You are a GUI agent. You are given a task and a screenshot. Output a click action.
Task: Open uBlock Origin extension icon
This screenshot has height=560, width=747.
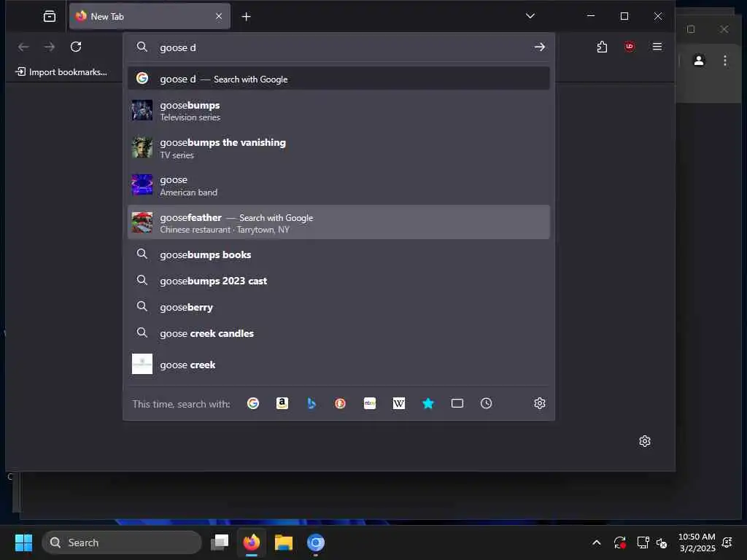[630, 47]
